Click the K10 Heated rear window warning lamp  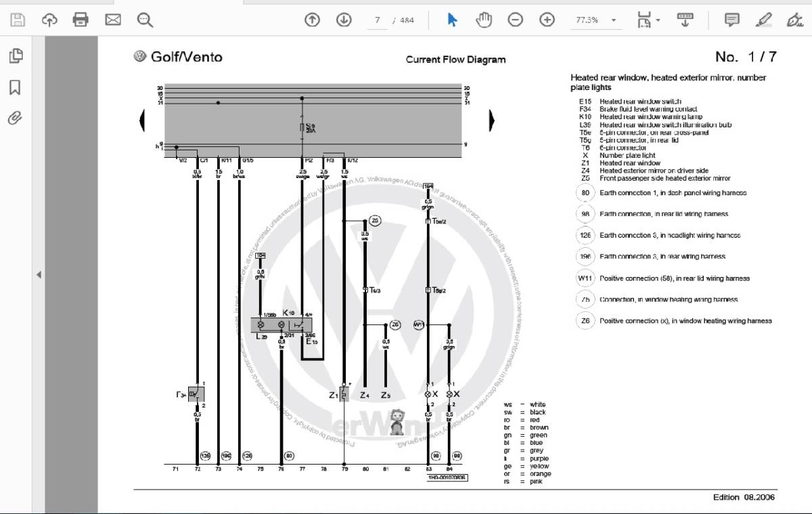click(x=641, y=116)
